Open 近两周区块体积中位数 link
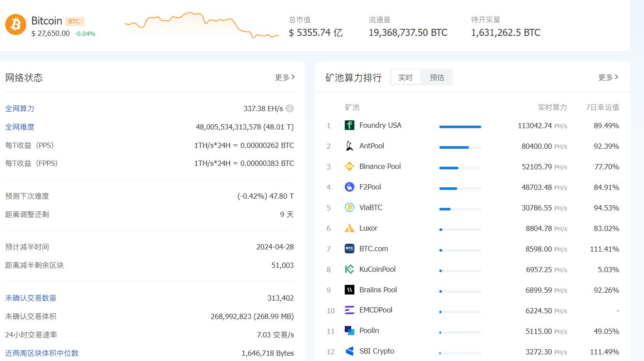 click(42, 353)
